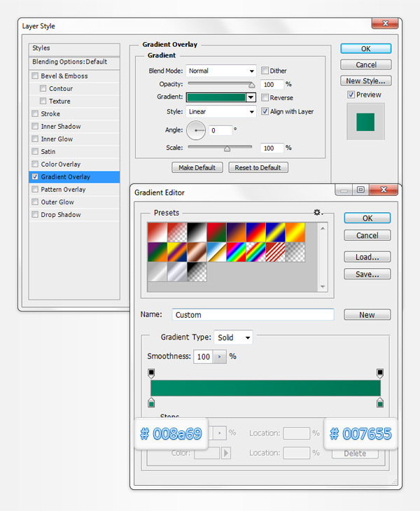Toggle the Reverse checkbox
The image size is (420, 511).
[265, 98]
